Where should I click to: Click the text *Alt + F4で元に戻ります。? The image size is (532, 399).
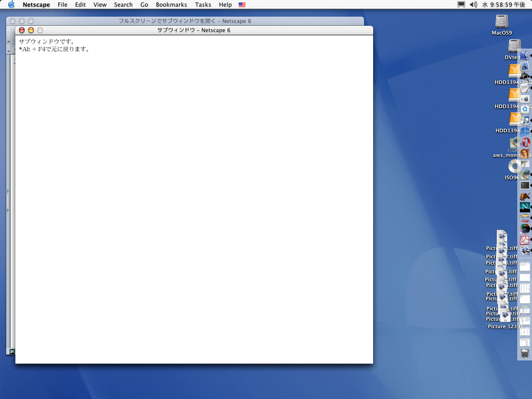[54, 49]
